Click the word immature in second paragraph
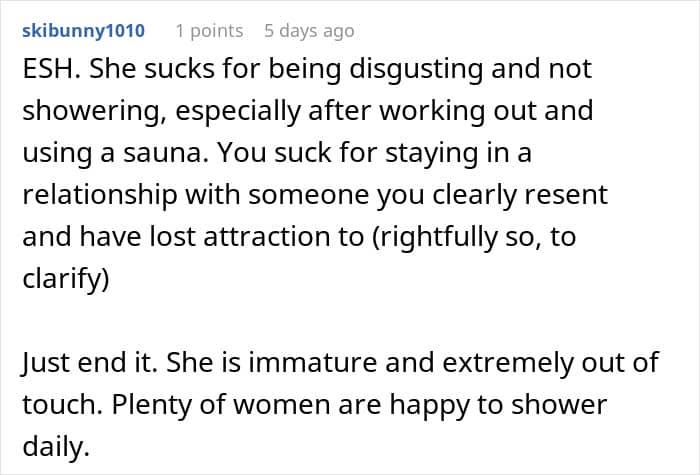This screenshot has width=700, height=475. 312,362
